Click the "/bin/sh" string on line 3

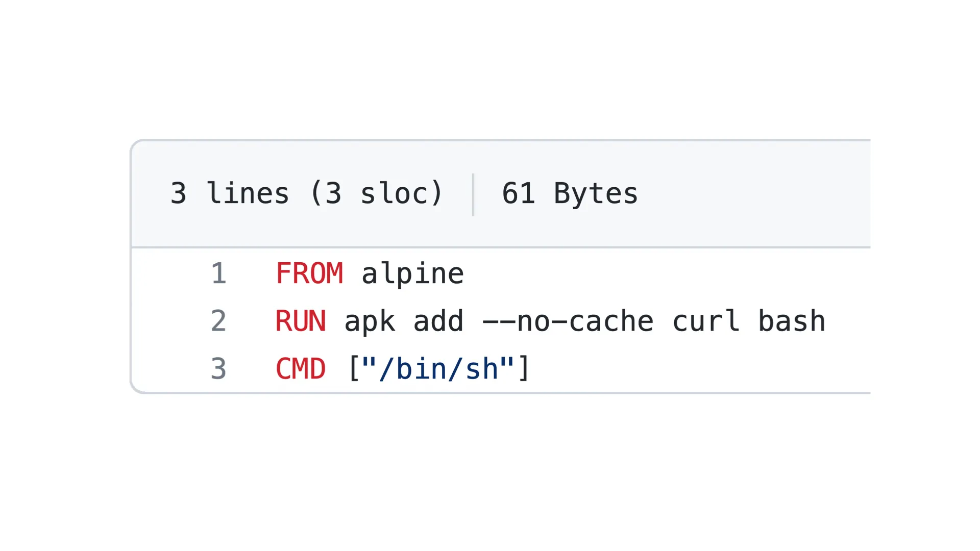pyautogui.click(x=438, y=368)
